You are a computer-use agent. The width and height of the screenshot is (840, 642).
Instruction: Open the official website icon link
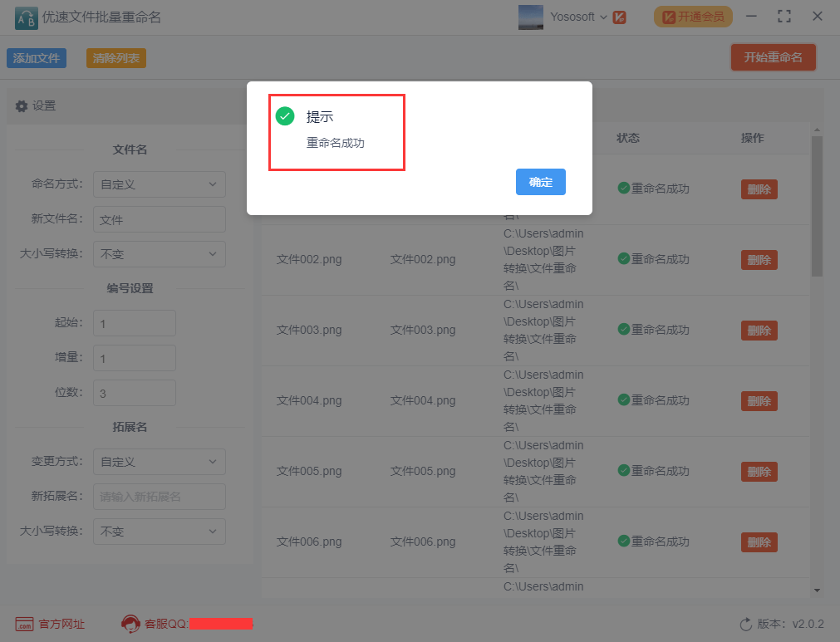pyautogui.click(x=24, y=624)
